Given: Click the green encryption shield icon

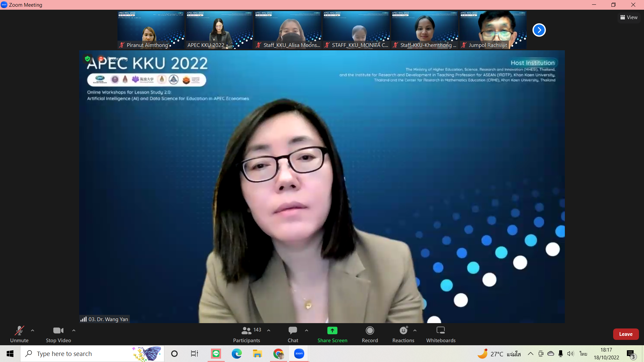Looking at the screenshot, I should click(x=88, y=59).
